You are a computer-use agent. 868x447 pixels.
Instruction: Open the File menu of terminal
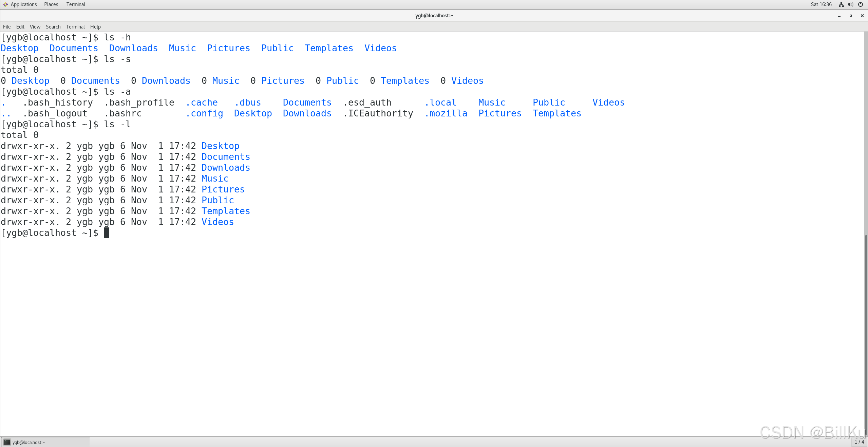pos(7,27)
